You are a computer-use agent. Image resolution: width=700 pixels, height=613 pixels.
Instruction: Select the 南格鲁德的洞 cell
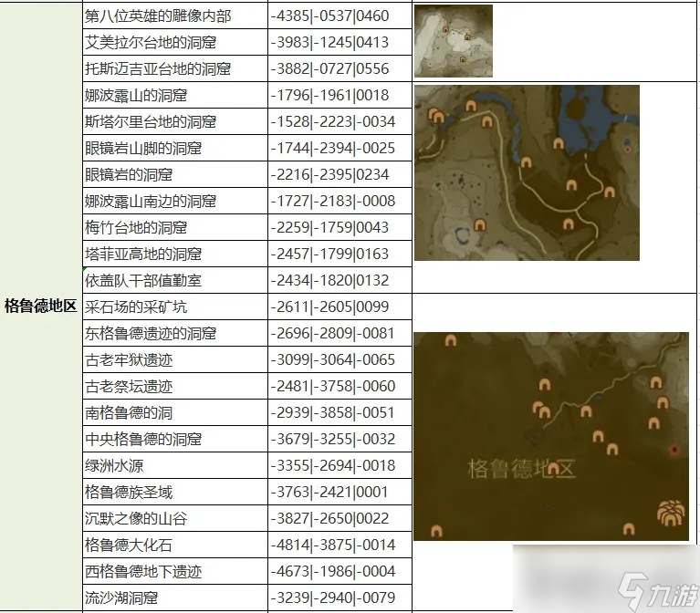coord(175,412)
